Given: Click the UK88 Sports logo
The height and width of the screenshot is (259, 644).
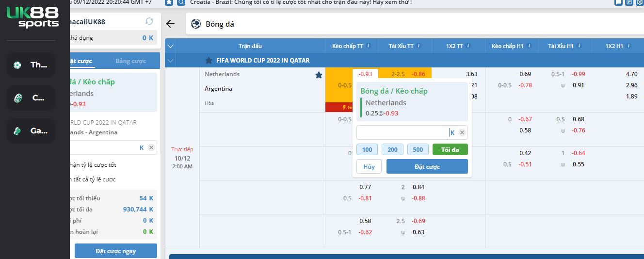Looking at the screenshot, I should tap(32, 17).
